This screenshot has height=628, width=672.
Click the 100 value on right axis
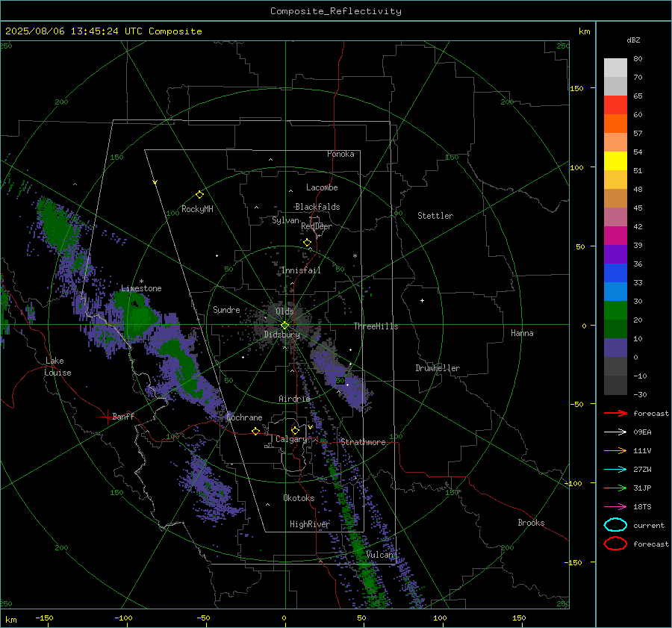coord(576,167)
